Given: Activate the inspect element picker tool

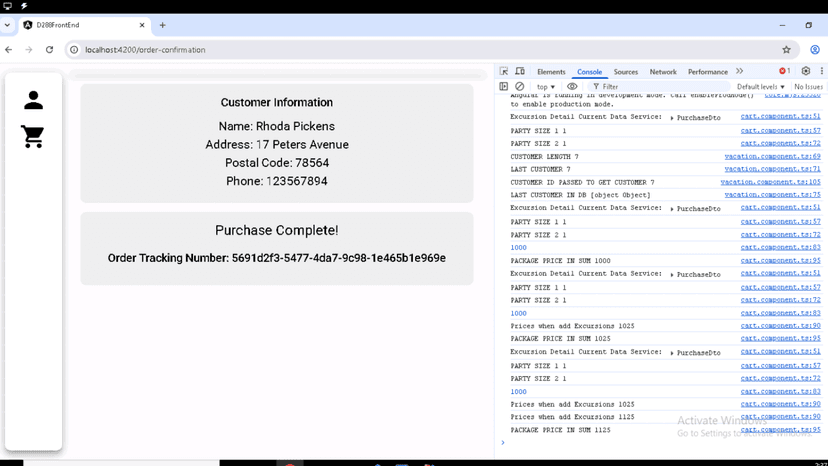Looking at the screenshot, I should (504, 72).
